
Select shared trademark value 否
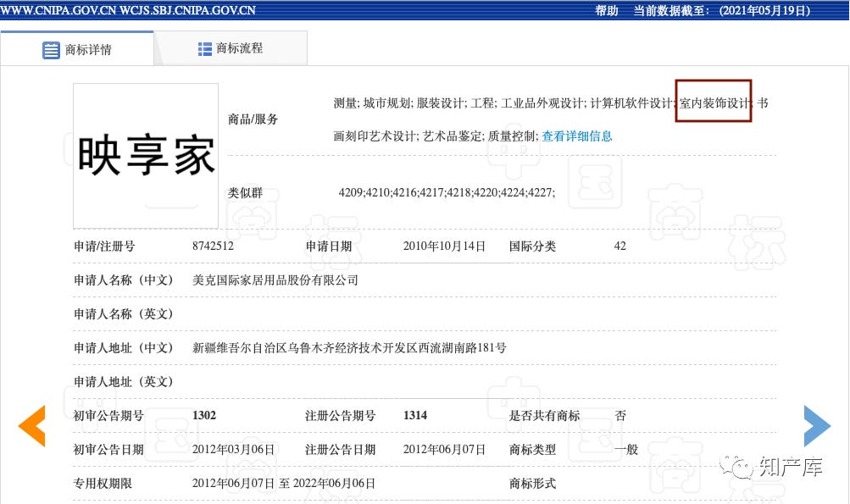point(620,416)
